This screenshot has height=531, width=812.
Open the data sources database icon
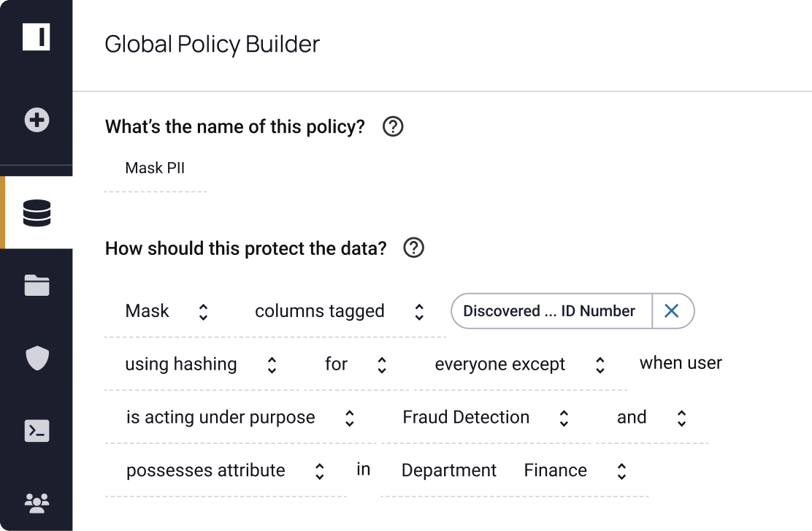click(x=37, y=213)
